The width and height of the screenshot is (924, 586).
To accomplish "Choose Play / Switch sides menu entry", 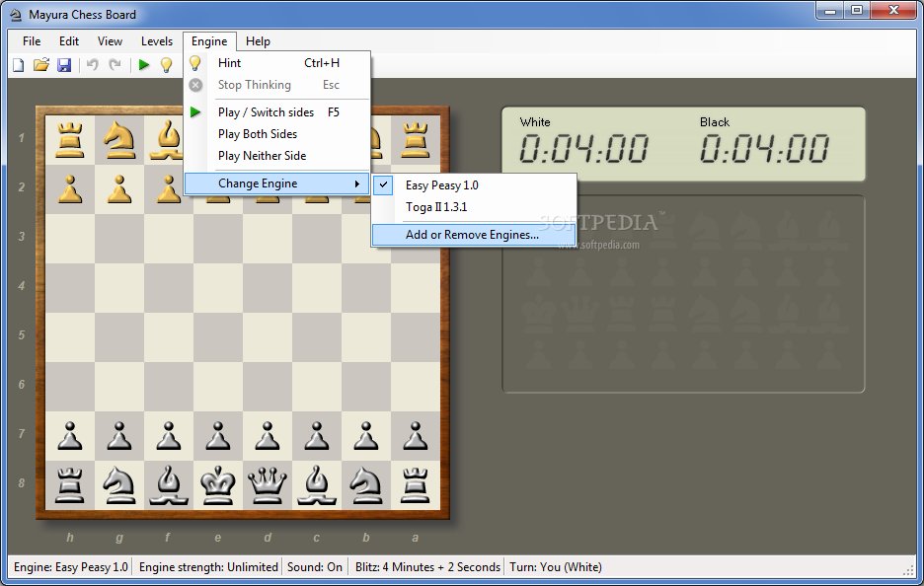I will click(276, 111).
